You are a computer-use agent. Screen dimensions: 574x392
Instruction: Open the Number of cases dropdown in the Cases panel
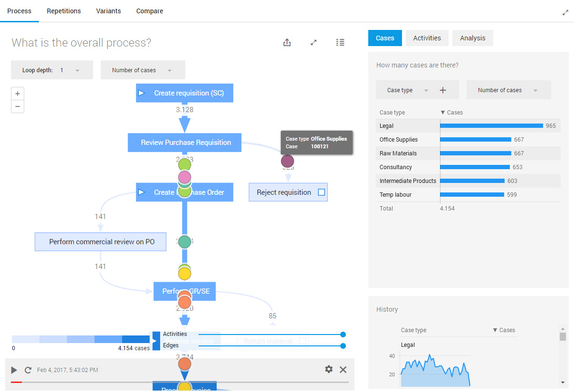coord(509,90)
